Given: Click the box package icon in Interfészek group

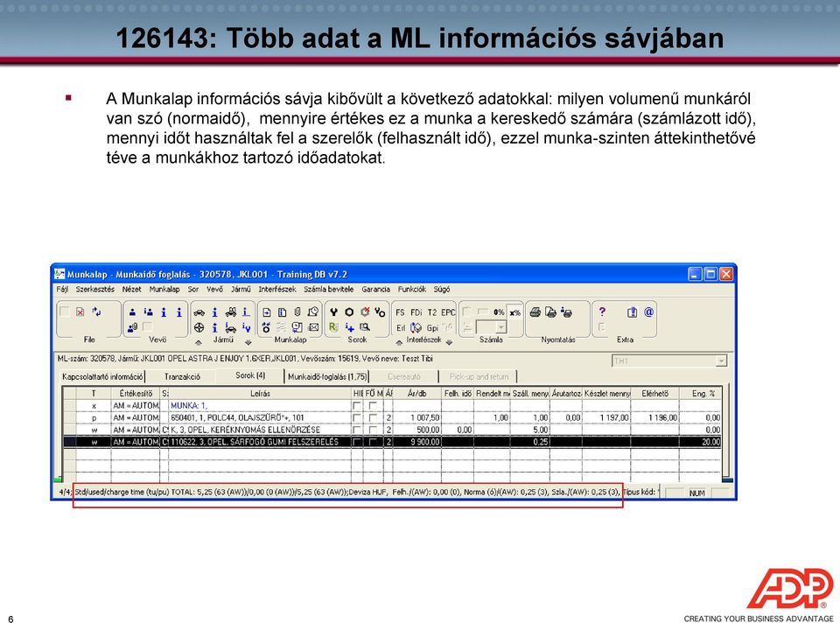Looking at the screenshot, I should pyautogui.click(x=416, y=327).
